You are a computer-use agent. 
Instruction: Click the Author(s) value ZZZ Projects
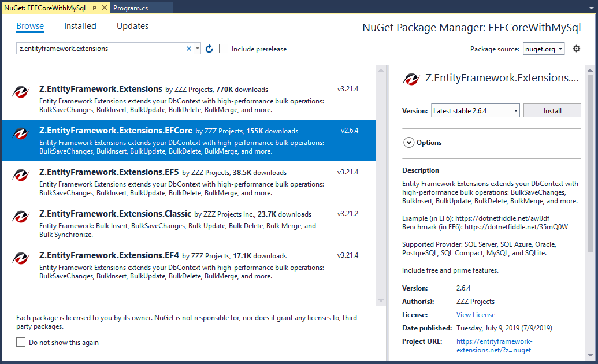click(x=475, y=302)
